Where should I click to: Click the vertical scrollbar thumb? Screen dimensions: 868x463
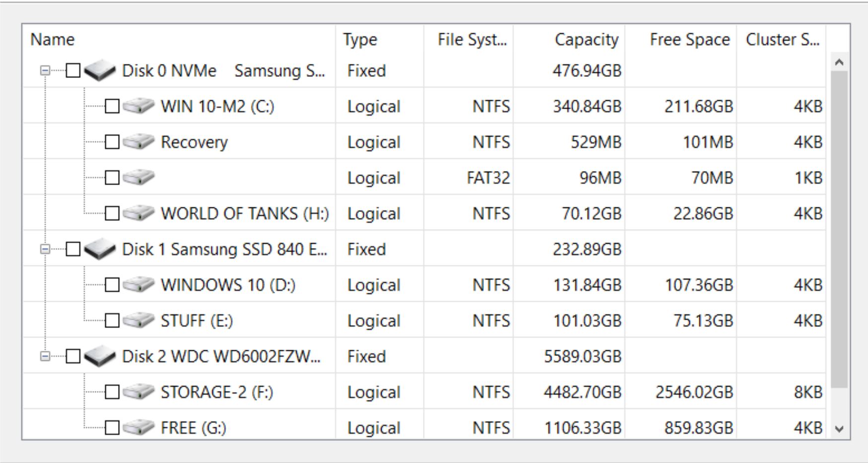point(839,229)
